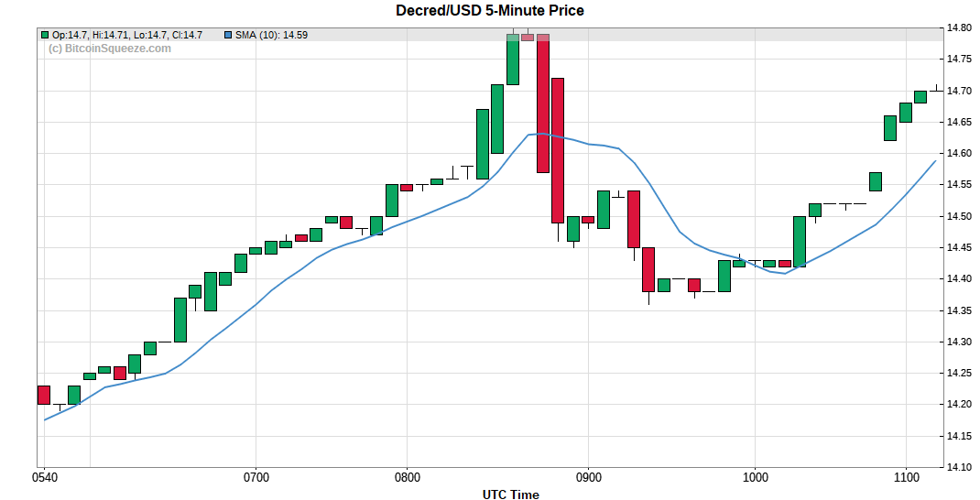Click the 0700 time axis label
The width and height of the screenshot is (980, 500).
tap(256, 479)
